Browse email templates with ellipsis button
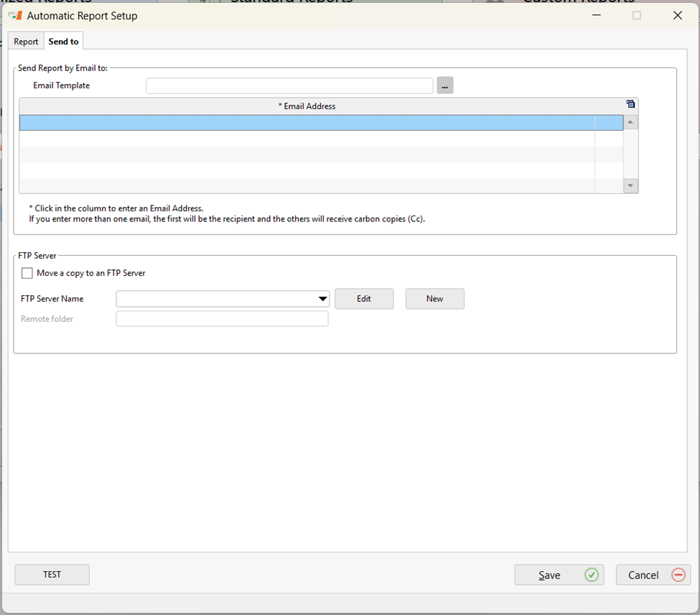Image resolution: width=700 pixels, height=615 pixels. tap(445, 86)
